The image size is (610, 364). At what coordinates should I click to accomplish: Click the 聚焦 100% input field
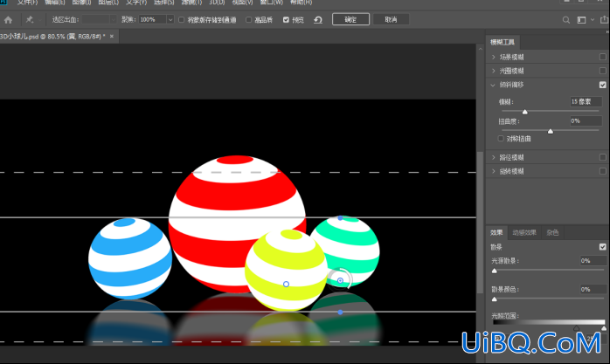152,20
